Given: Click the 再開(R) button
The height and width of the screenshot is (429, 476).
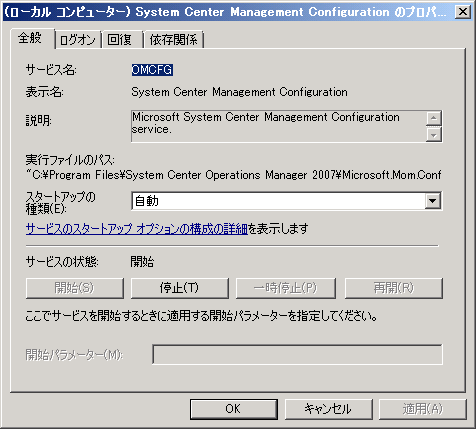Looking at the screenshot, I should 394,288.
